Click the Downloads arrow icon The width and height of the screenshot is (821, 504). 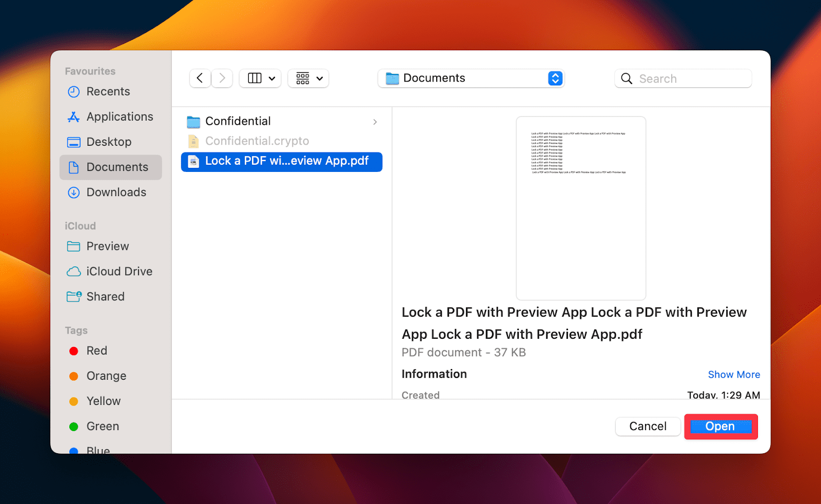pos(74,192)
